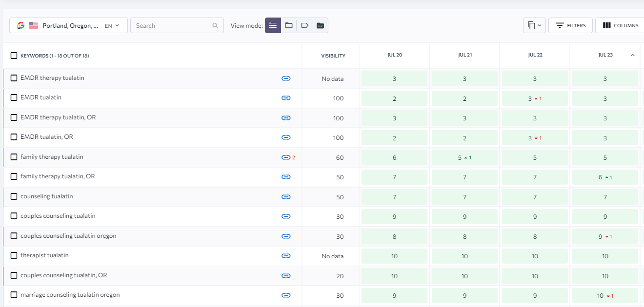This screenshot has height=307, width=644.
Task: Open Portland, Oregon location dropdown
Action: 68,25
